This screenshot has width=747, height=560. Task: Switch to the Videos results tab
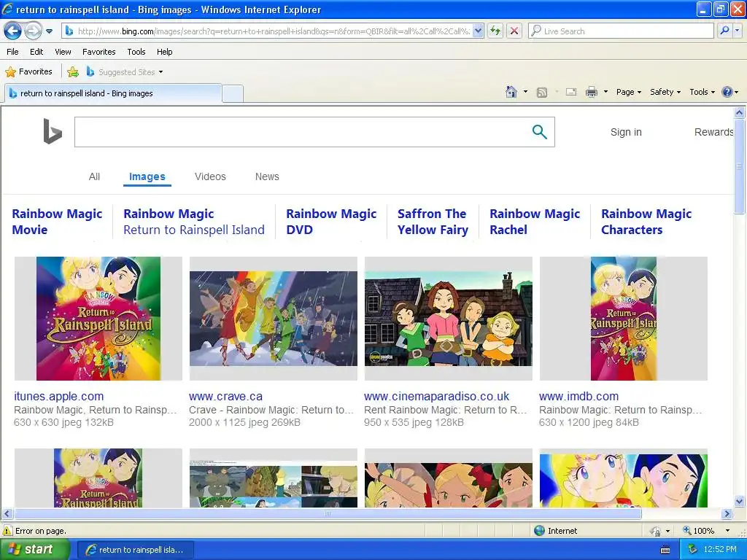point(210,176)
